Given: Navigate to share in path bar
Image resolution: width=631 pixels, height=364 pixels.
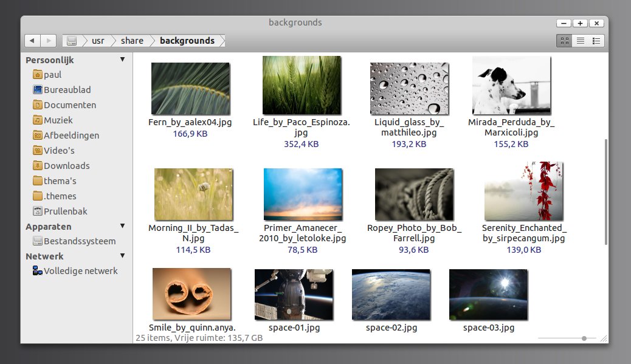Looking at the screenshot, I should 132,41.
